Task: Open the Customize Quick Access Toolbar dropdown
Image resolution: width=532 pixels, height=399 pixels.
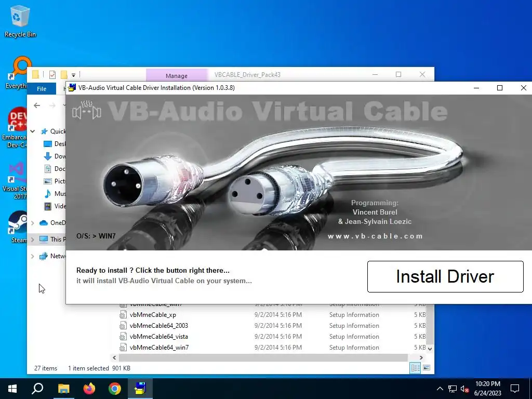Action: coord(73,75)
